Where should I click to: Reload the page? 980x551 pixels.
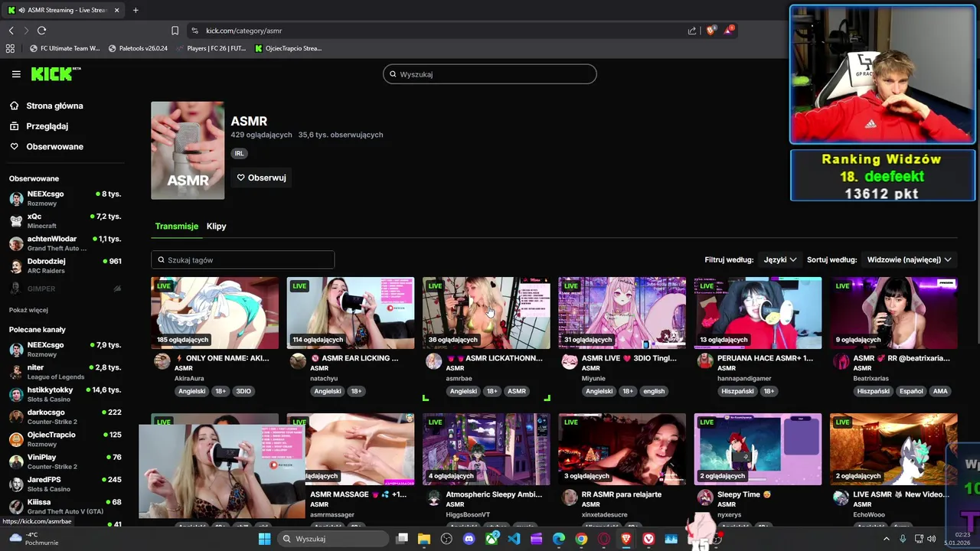[x=41, y=31]
